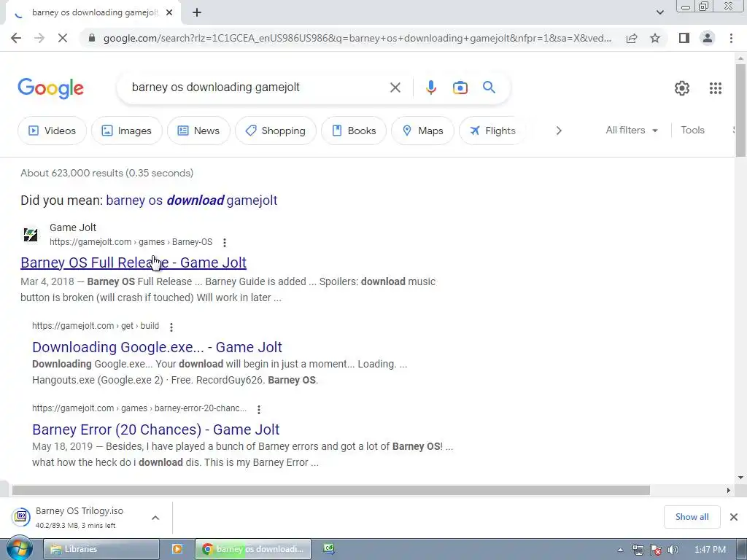Bookmark this page with the star icon

(655, 38)
